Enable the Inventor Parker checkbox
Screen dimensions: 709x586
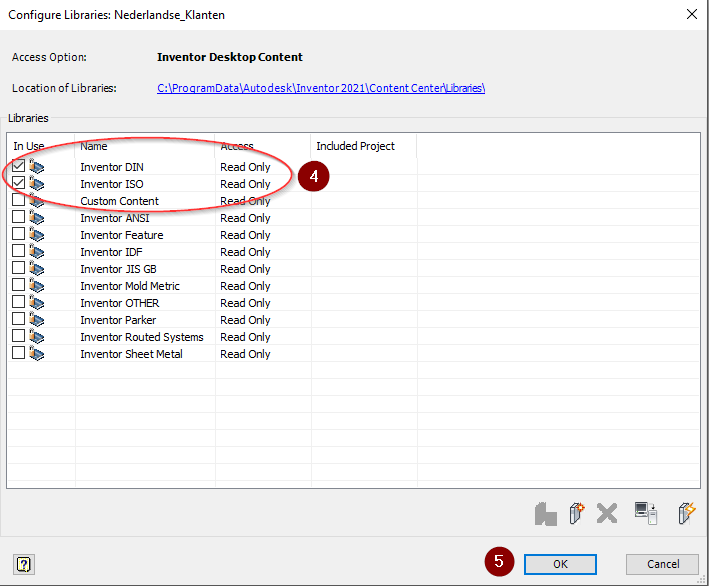(x=19, y=319)
